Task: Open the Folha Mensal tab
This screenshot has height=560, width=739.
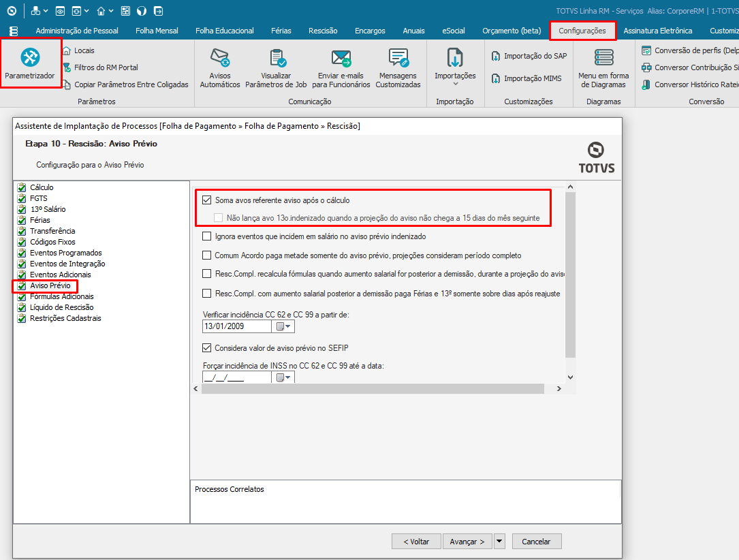Action: pos(157,31)
